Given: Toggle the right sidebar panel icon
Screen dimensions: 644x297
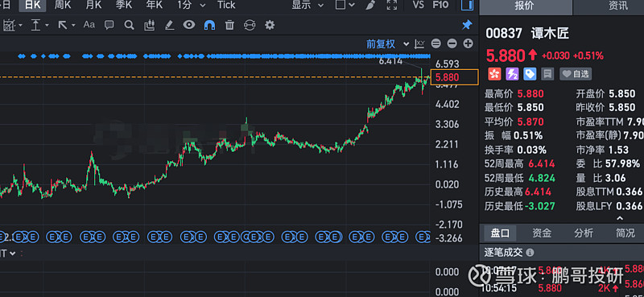Looking at the screenshot, I should [x=468, y=6].
